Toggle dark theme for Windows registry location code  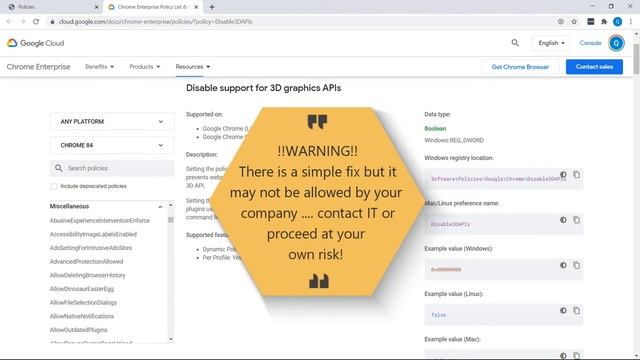point(563,175)
